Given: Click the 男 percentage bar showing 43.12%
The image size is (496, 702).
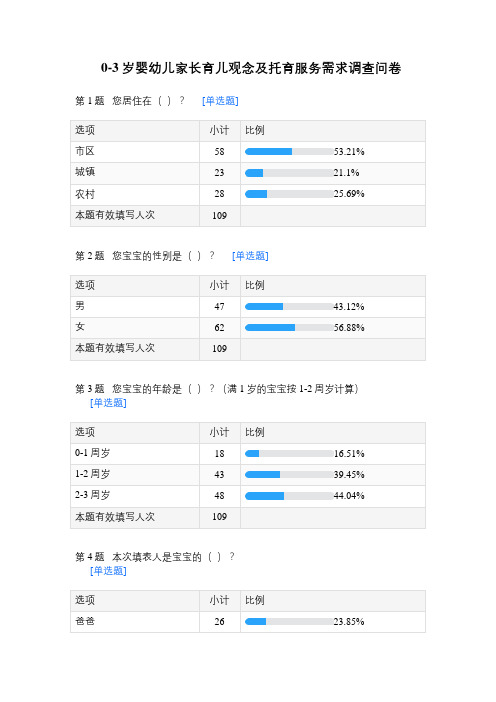Looking at the screenshot, I should [289, 306].
